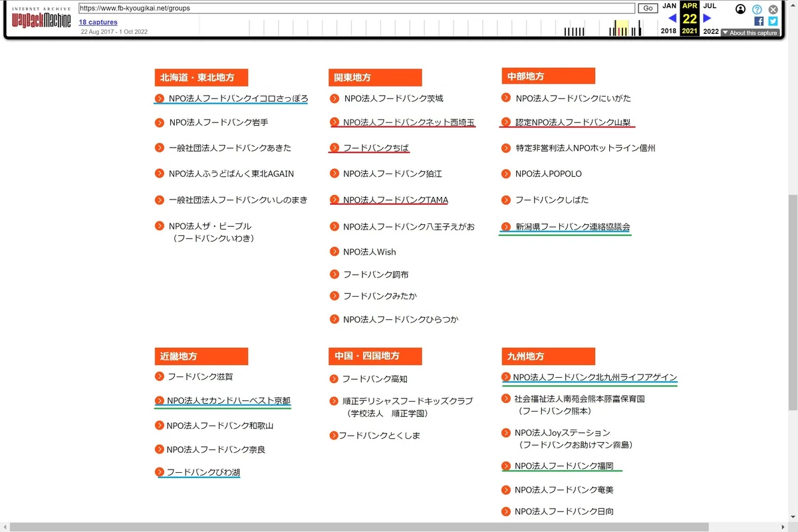Open フードバンク高知 link
Screen dimensions: 798x532
click(374, 379)
